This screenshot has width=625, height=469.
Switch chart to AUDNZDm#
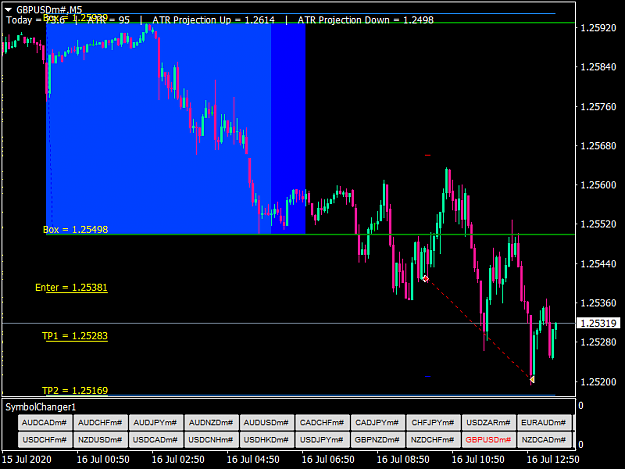pyautogui.click(x=211, y=422)
